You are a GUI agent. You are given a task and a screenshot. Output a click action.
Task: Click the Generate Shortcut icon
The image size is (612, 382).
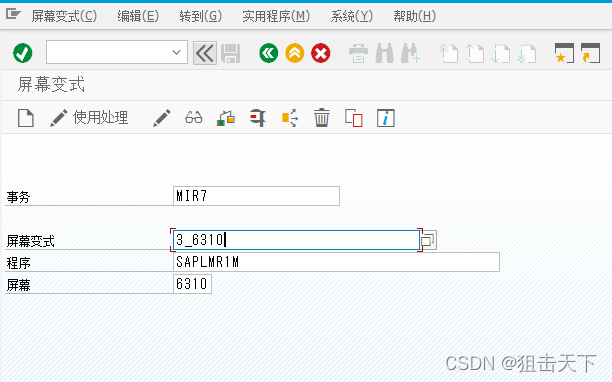(x=590, y=53)
